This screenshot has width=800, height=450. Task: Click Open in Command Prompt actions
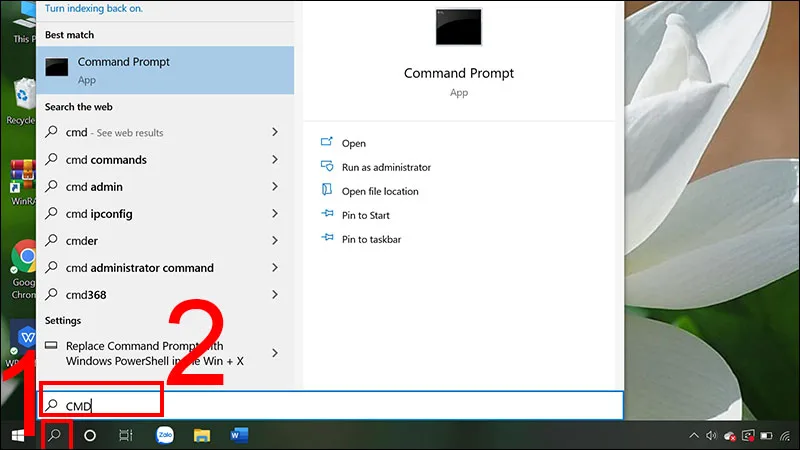pyautogui.click(x=354, y=143)
